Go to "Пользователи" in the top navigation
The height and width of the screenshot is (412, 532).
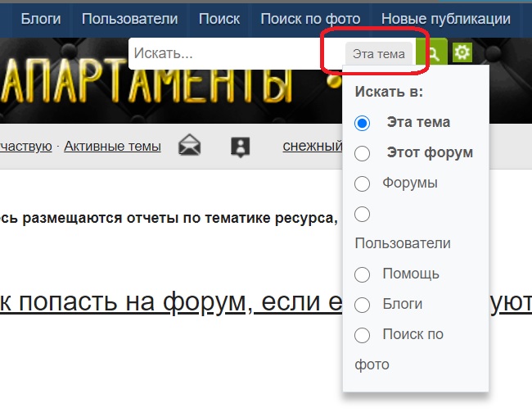coord(129,18)
